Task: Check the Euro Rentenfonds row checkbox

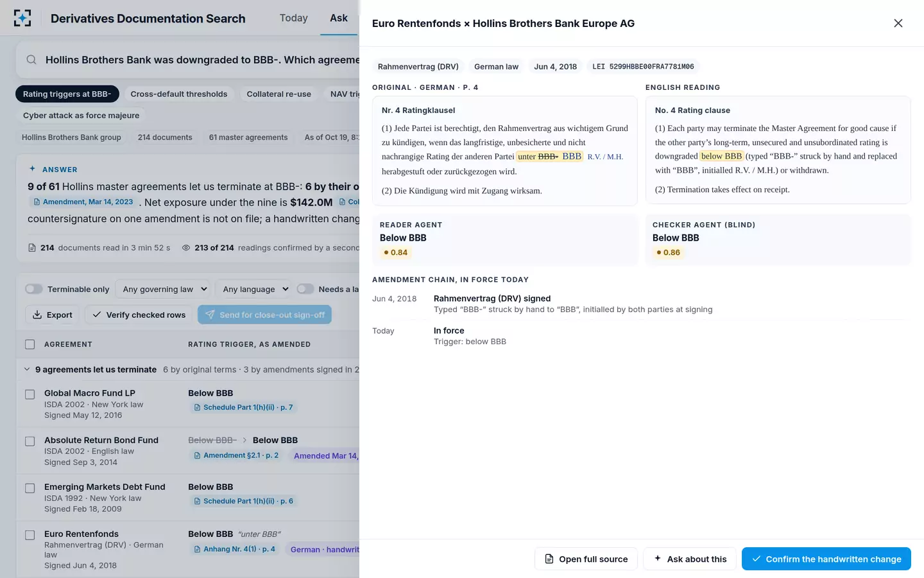Action: coord(30,535)
